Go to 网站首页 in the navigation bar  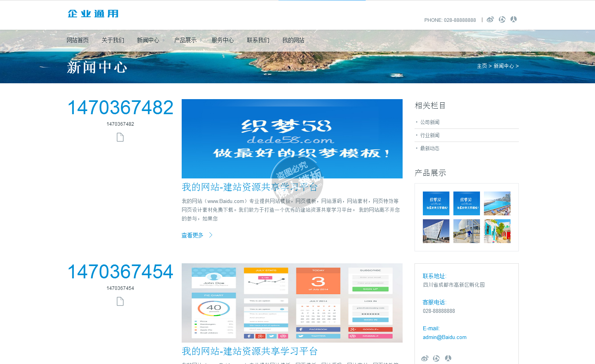78,40
